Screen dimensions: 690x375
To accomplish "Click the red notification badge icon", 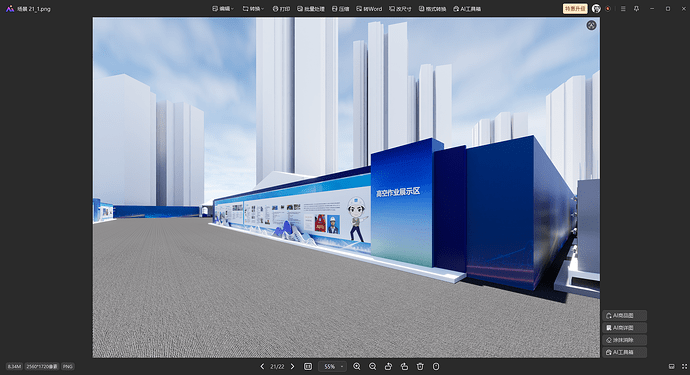I will tap(608, 8).
